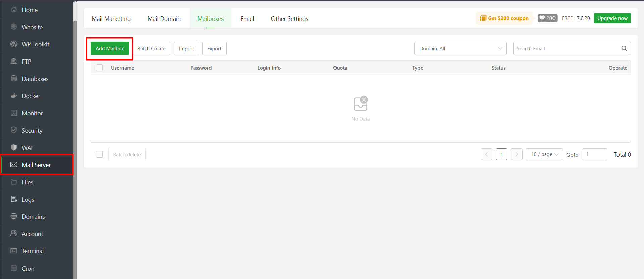The width and height of the screenshot is (644, 279).
Task: Open Security in the sidebar
Action: point(37,130)
